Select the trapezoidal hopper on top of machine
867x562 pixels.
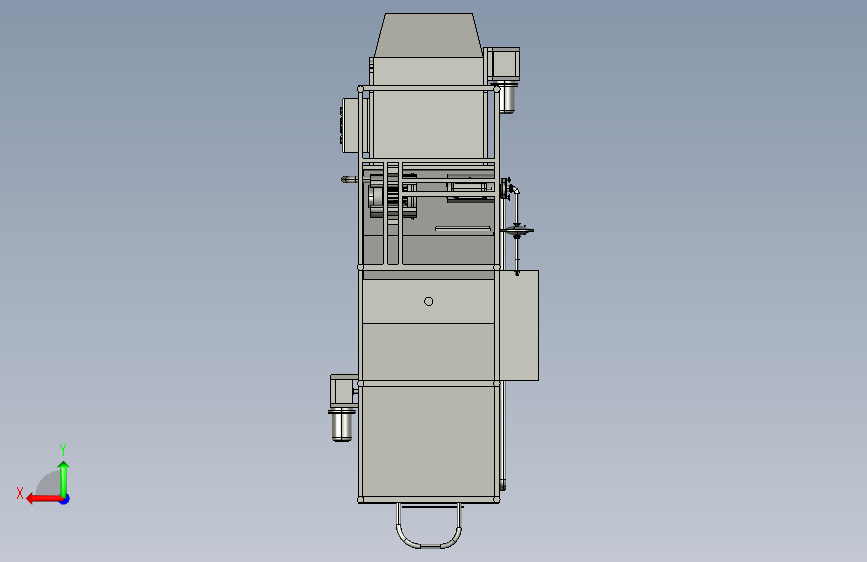429,35
